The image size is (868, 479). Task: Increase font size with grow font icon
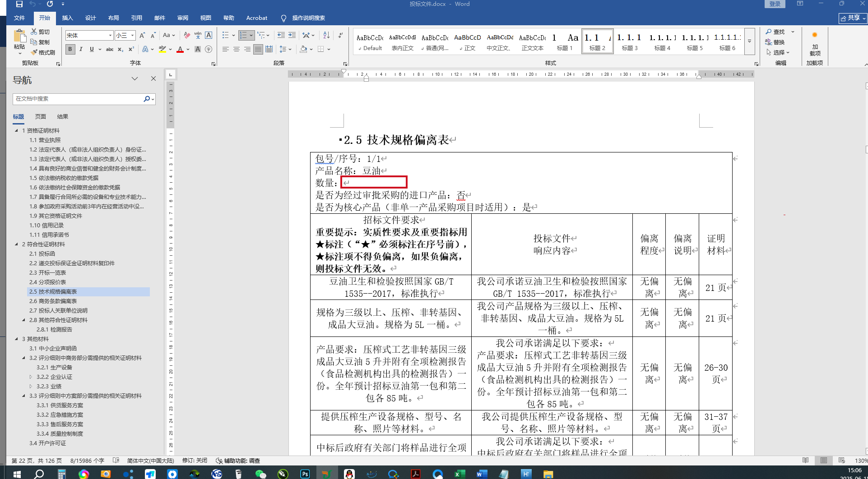tap(142, 35)
